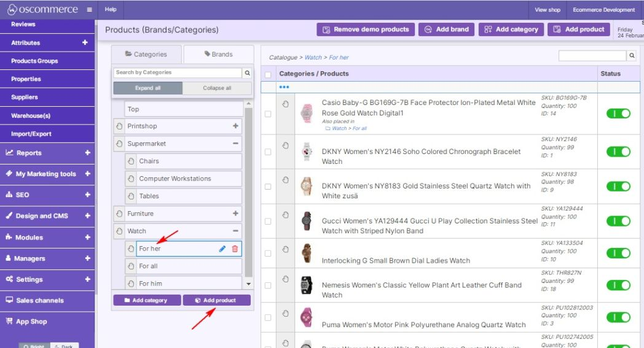Click the Add brand button
Screen dimensions: 644x348
(x=447, y=29)
